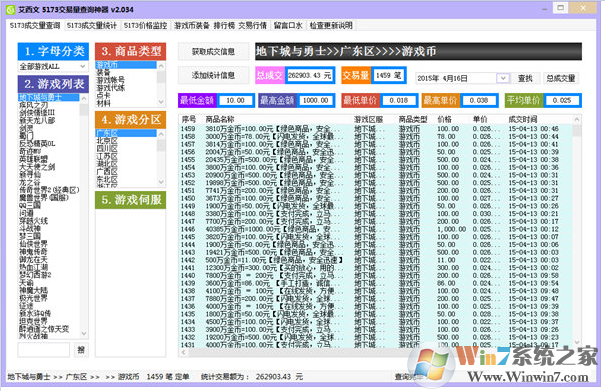Select 广东区 in the 游戏分区 list
This screenshot has height=391, width=605.
click(126, 133)
